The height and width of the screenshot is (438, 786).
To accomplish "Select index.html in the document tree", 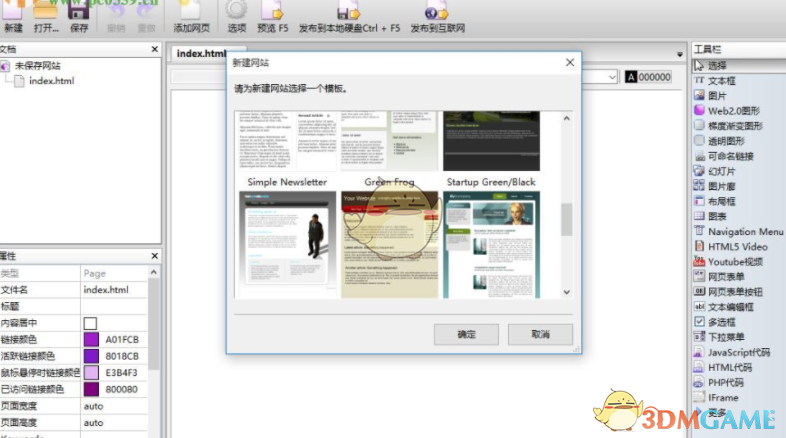I will tap(52, 81).
